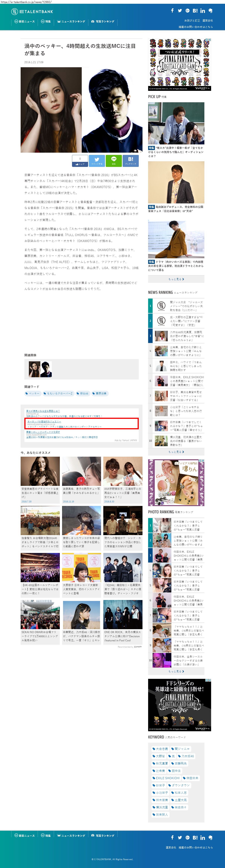
Task: Open 新着ニュース in the footer menu
Action: 25,835
